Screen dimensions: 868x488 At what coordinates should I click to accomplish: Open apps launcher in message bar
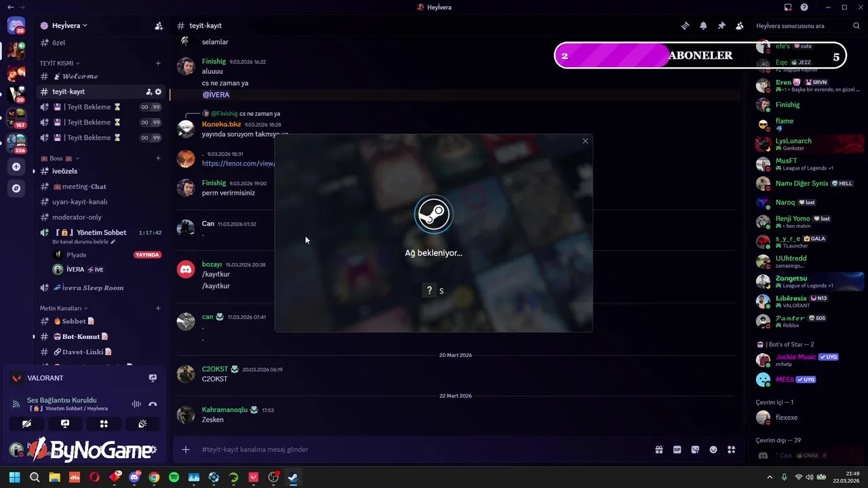click(732, 449)
